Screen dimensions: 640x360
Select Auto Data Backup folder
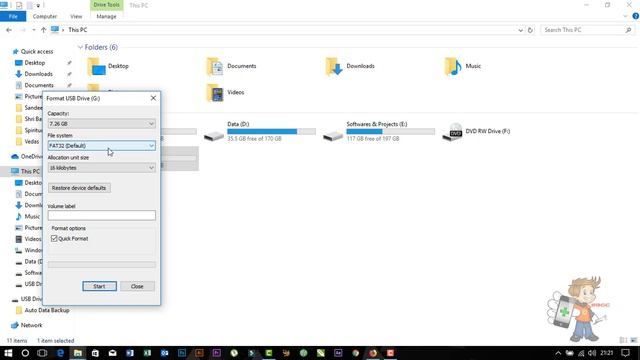point(42,310)
